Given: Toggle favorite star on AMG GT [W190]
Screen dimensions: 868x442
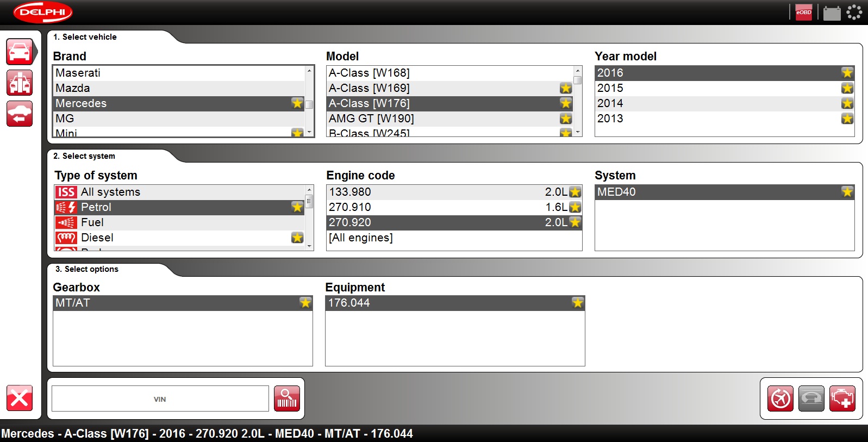Looking at the screenshot, I should coord(565,119).
